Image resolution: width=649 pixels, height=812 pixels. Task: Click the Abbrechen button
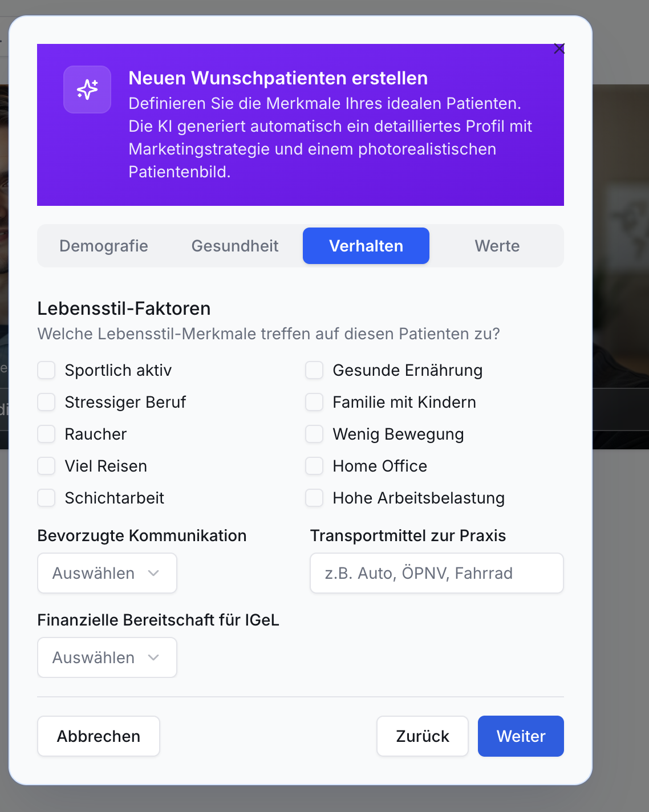(99, 736)
